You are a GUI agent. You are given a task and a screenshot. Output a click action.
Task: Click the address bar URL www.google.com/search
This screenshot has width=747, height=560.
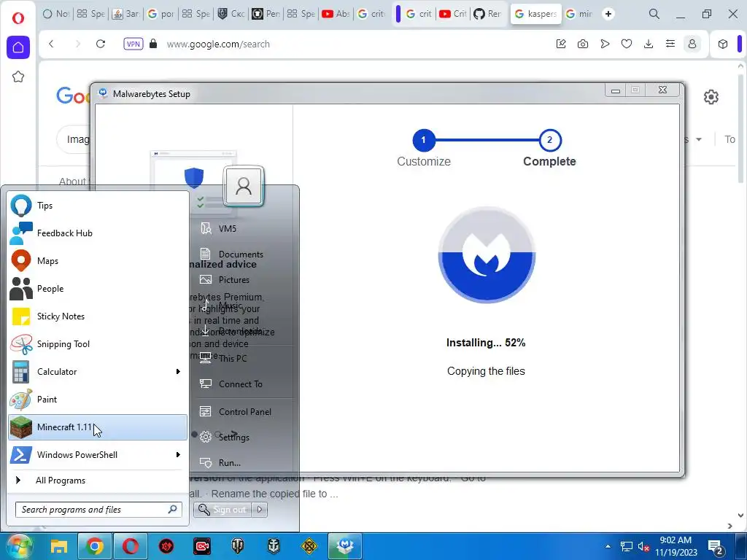click(x=218, y=44)
